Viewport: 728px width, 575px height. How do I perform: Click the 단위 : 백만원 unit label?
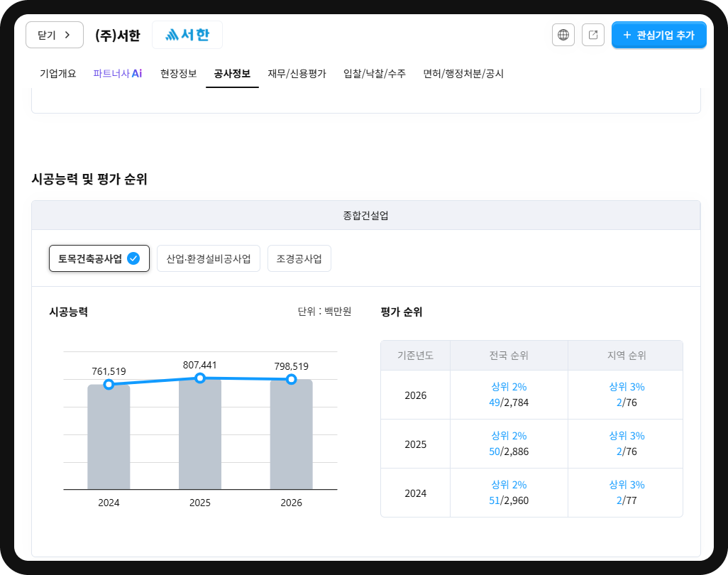click(324, 311)
